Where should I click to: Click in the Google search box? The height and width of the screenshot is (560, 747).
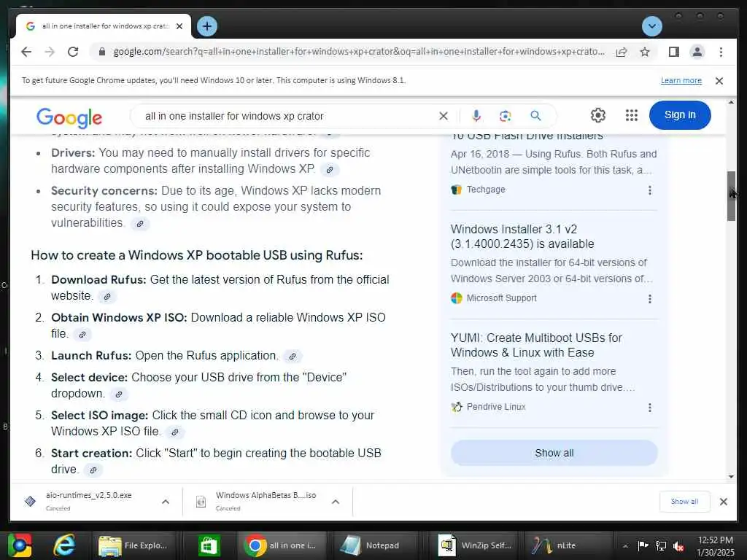tap(286, 116)
